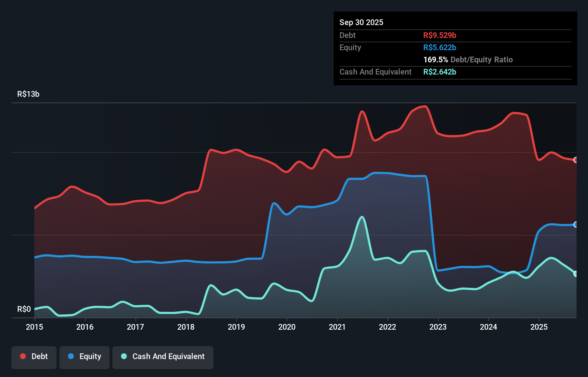The image size is (588, 377).
Task: Select the 2020 year label on the axis
Action: point(287,327)
